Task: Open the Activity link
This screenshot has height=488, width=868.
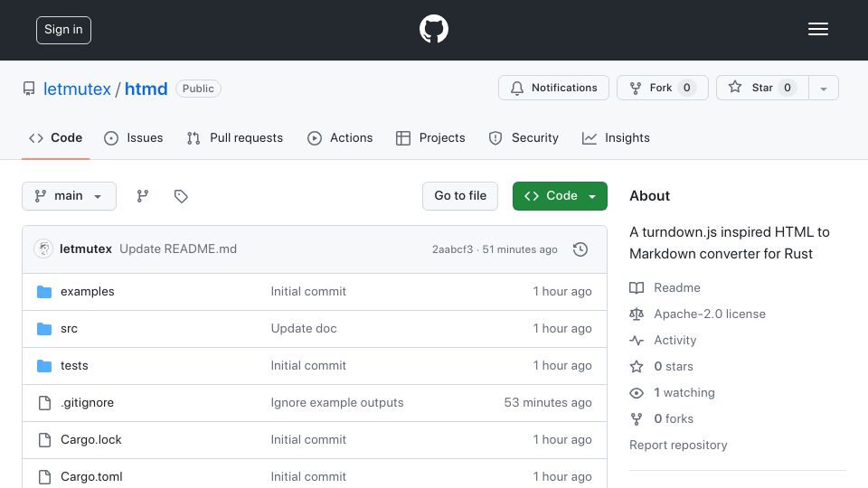Action: tap(675, 341)
